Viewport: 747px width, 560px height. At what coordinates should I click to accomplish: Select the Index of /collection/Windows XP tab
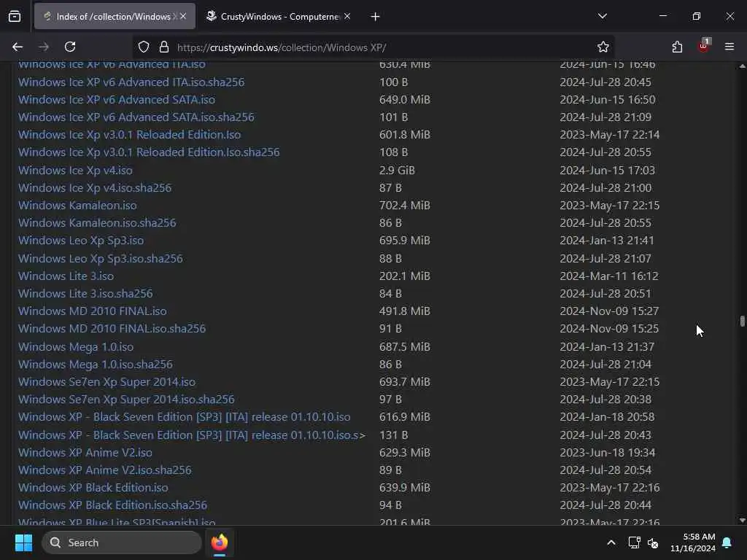coord(115,17)
